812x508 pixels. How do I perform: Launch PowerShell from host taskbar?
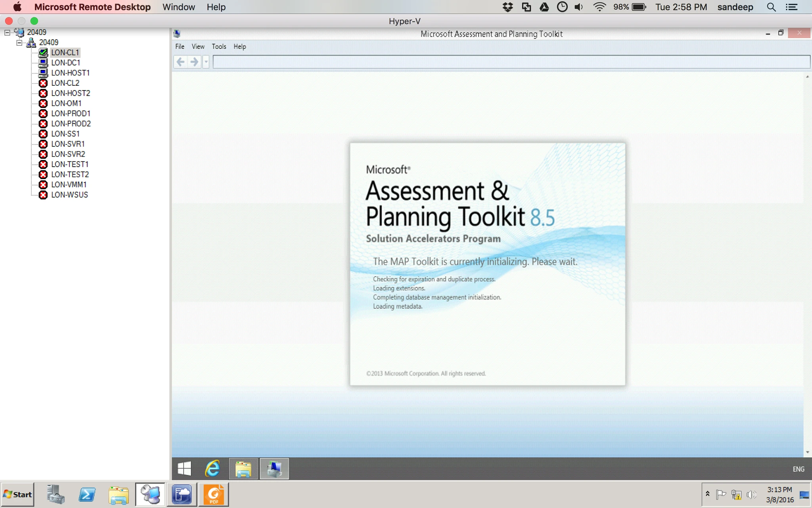[87, 495]
